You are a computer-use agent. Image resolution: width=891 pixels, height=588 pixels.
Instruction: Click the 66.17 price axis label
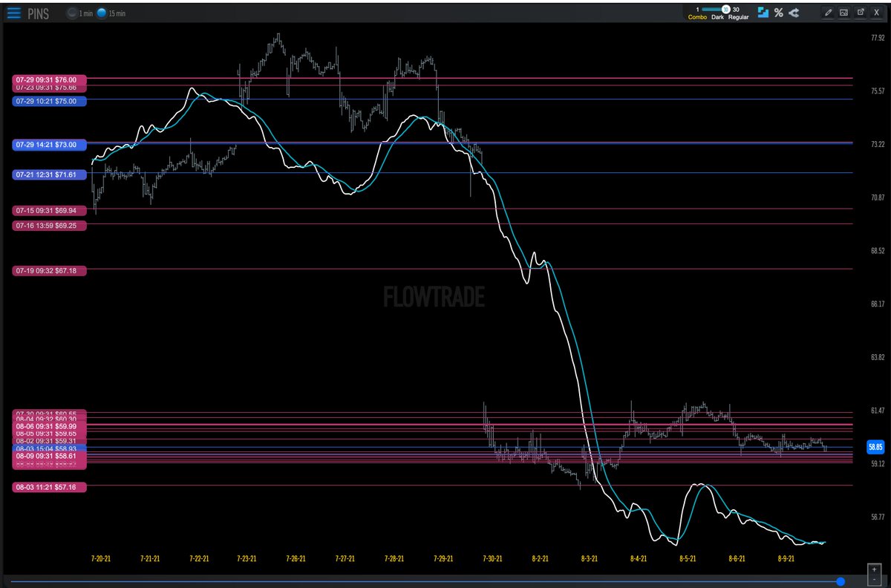pos(878,304)
